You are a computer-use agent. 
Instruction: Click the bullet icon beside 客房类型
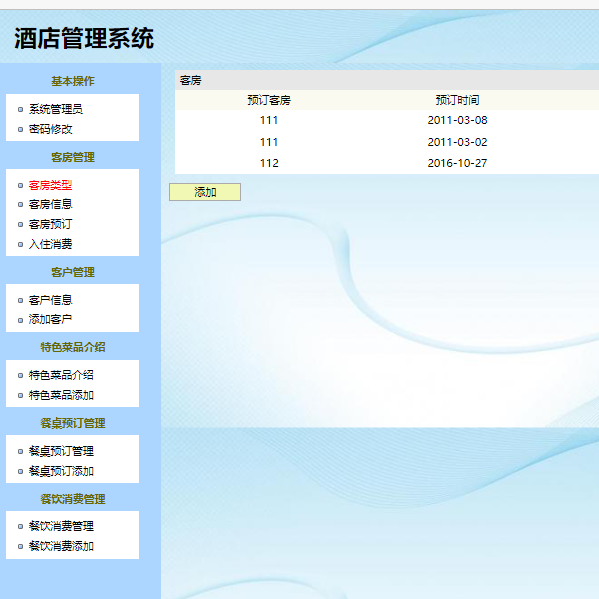tap(21, 186)
